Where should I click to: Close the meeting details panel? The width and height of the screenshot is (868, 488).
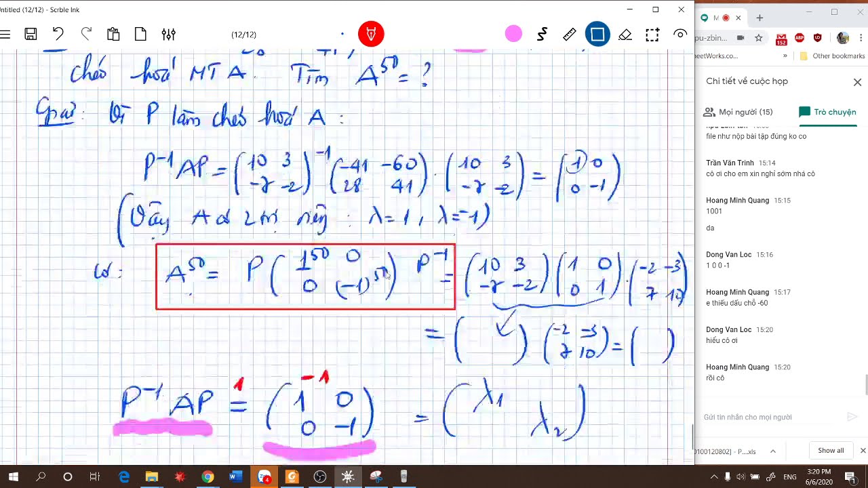coord(857,82)
